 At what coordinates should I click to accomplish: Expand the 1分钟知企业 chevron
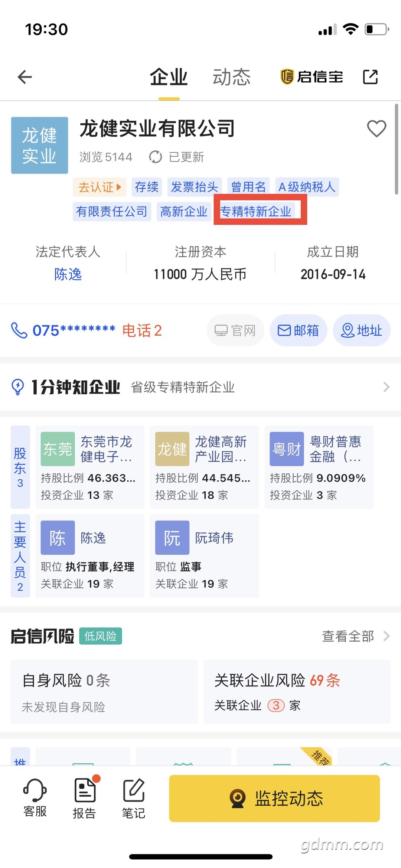coord(387,387)
